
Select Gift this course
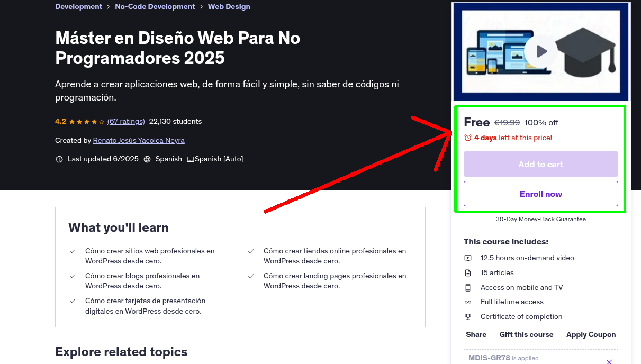(x=526, y=334)
